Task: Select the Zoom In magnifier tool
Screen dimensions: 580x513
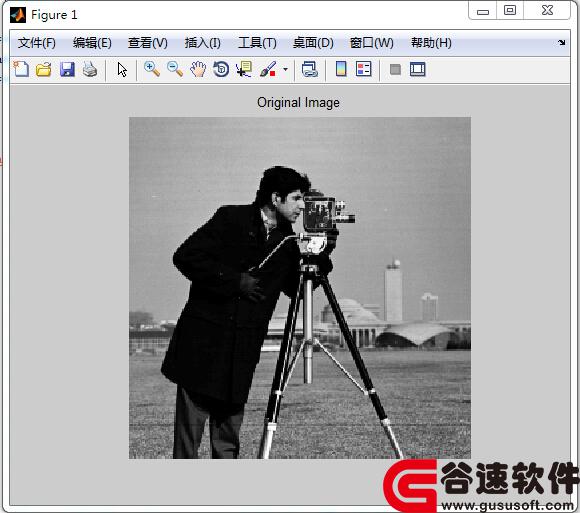Action: pos(151,69)
